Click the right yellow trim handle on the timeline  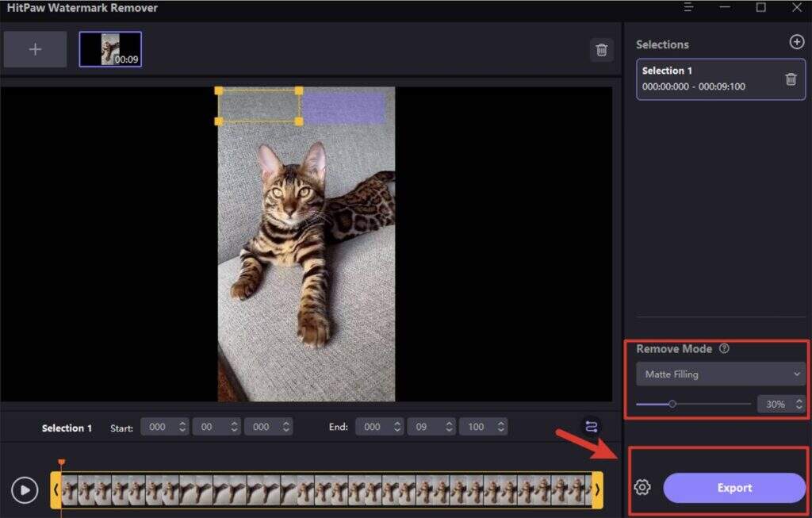597,490
